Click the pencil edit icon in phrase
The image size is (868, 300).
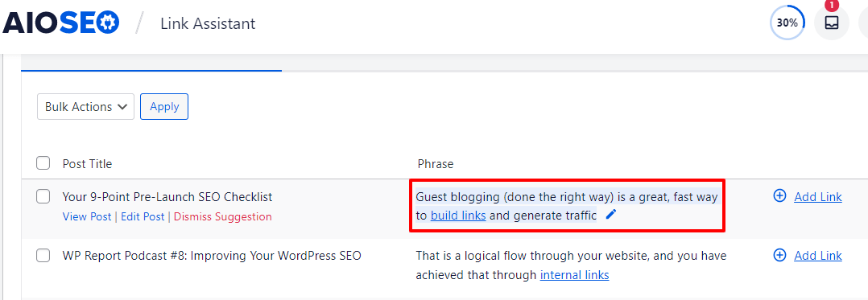[610, 215]
